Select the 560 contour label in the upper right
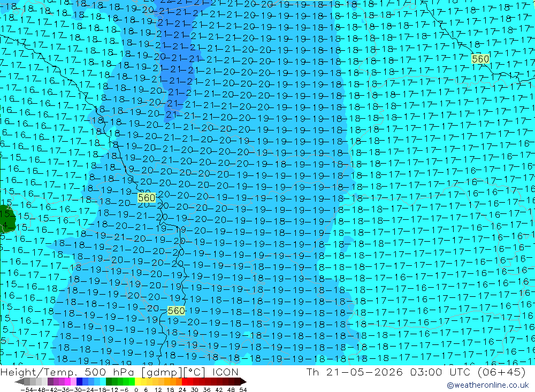 (x=480, y=59)
